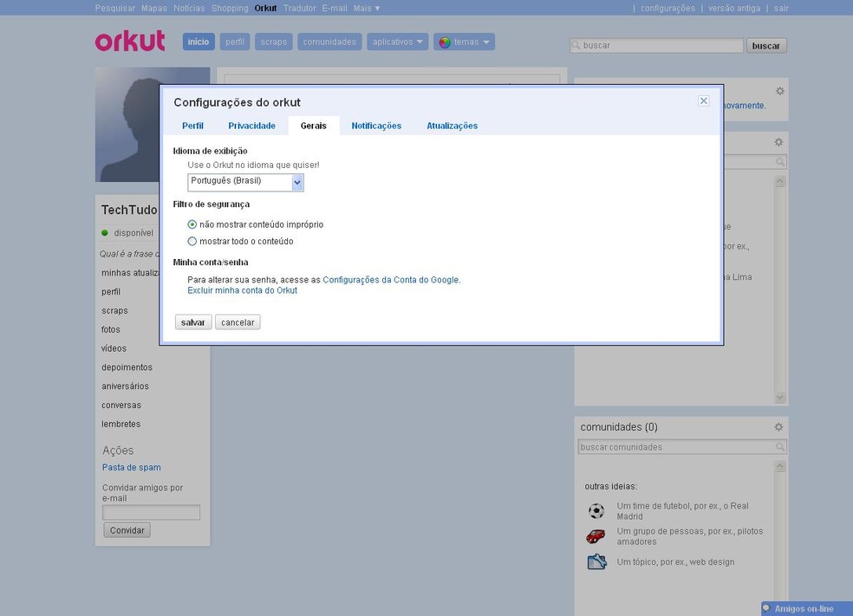Select não mostrar conteúdo impróprio

click(192, 224)
